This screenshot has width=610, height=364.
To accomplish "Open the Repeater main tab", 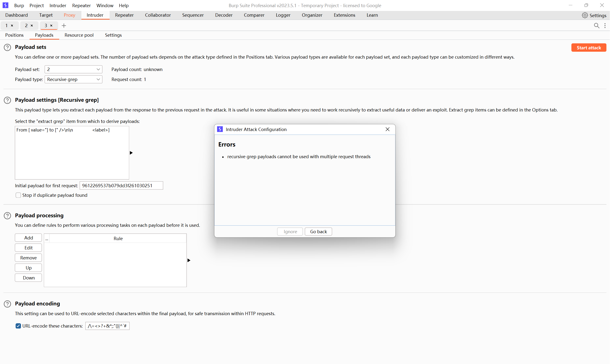I will click(x=124, y=15).
